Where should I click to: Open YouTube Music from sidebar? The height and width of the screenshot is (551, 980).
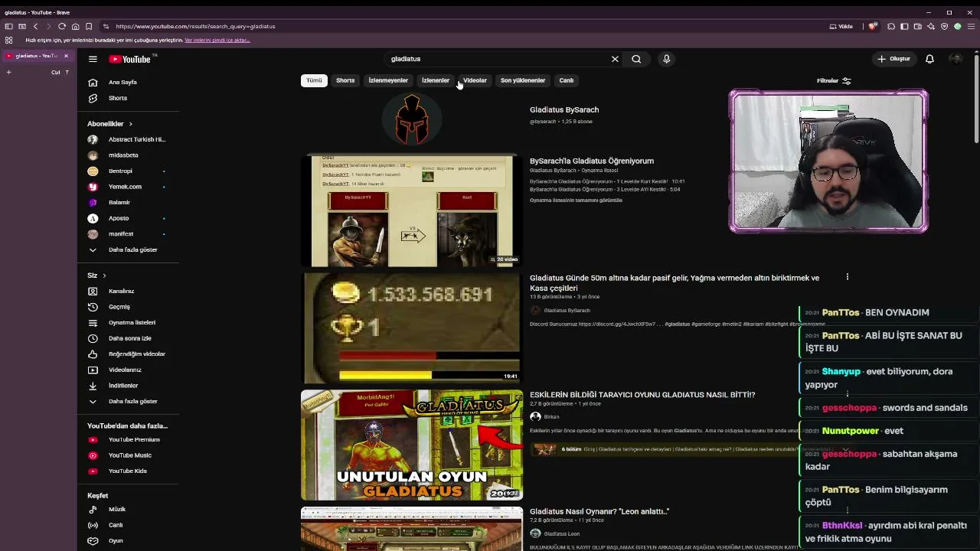point(128,455)
